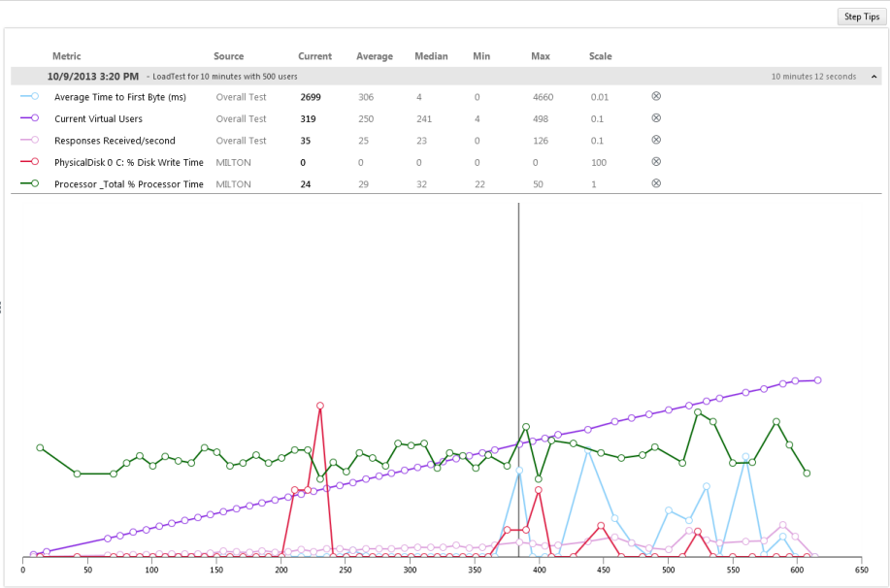Select the Processor _Total % Processor Time label
The height and width of the screenshot is (588, 890).
[x=129, y=184]
